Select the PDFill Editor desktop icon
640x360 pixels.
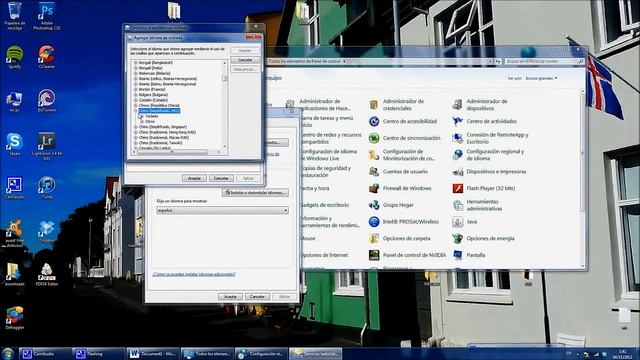click(47, 274)
